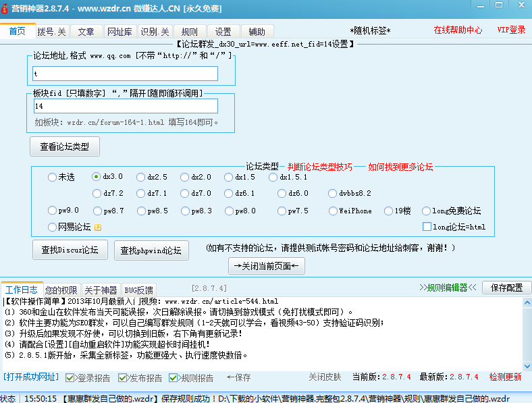
Task: Click the 论坛地址 input field
Action: pyautogui.click(x=125, y=74)
